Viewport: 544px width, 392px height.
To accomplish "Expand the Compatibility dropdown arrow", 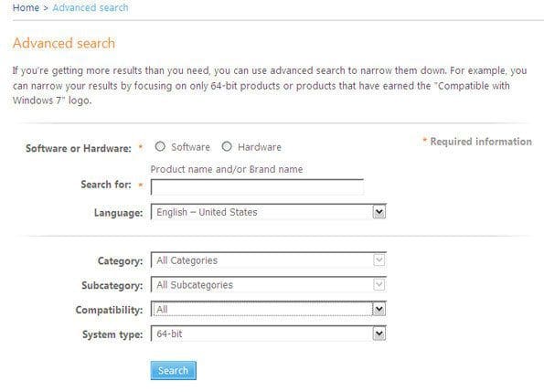I will [379, 309].
